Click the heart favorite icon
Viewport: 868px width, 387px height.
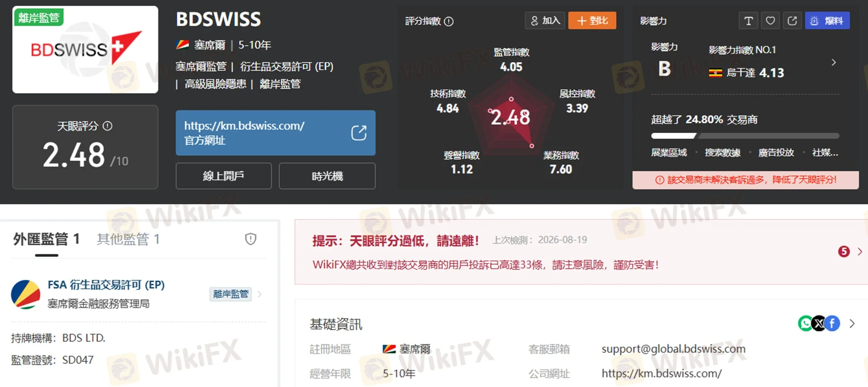(770, 21)
